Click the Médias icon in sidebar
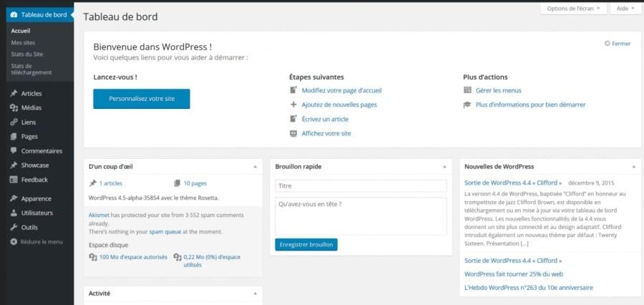This screenshot has height=305, width=644. click(x=14, y=107)
